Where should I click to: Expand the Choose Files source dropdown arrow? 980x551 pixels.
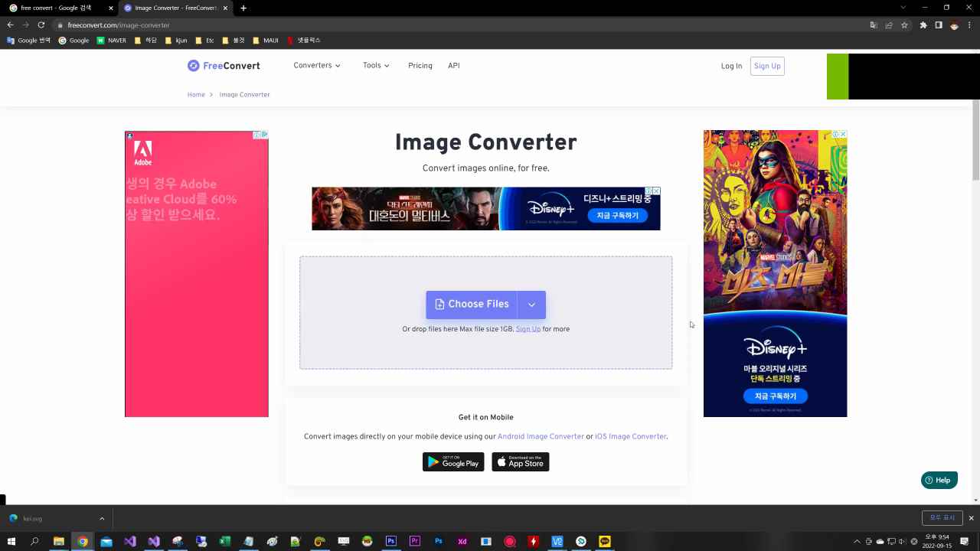(x=531, y=305)
